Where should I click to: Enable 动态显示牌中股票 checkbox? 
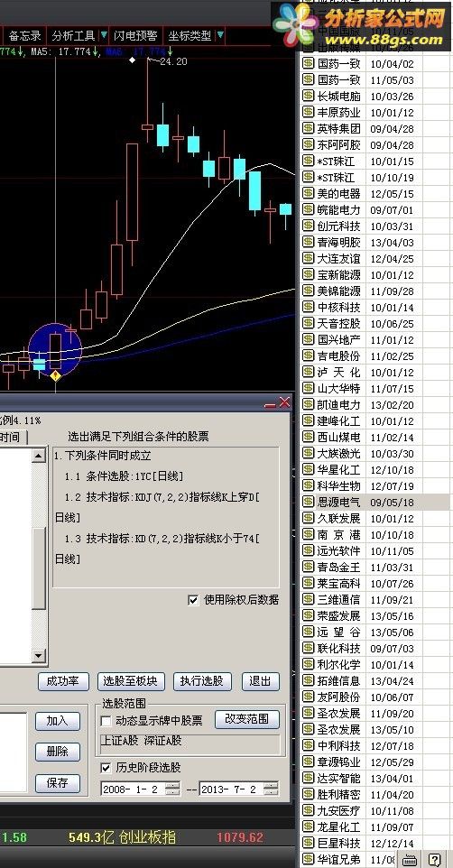(106, 721)
